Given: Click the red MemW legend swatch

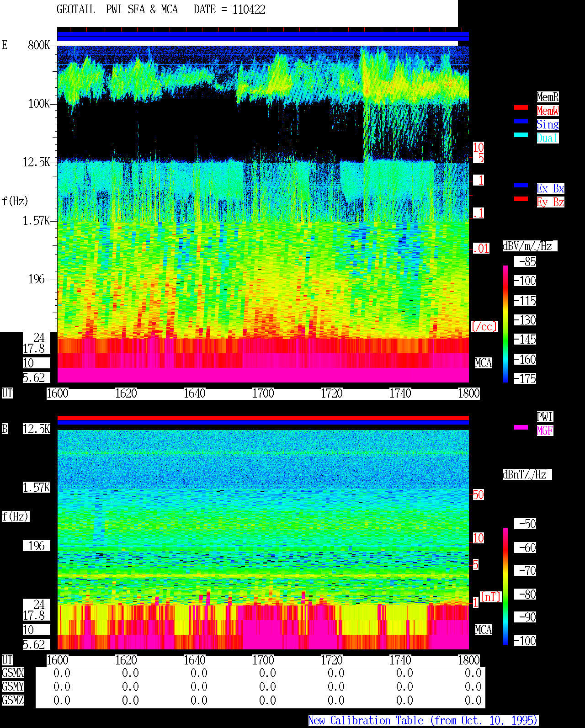Looking at the screenshot, I should tap(521, 107).
